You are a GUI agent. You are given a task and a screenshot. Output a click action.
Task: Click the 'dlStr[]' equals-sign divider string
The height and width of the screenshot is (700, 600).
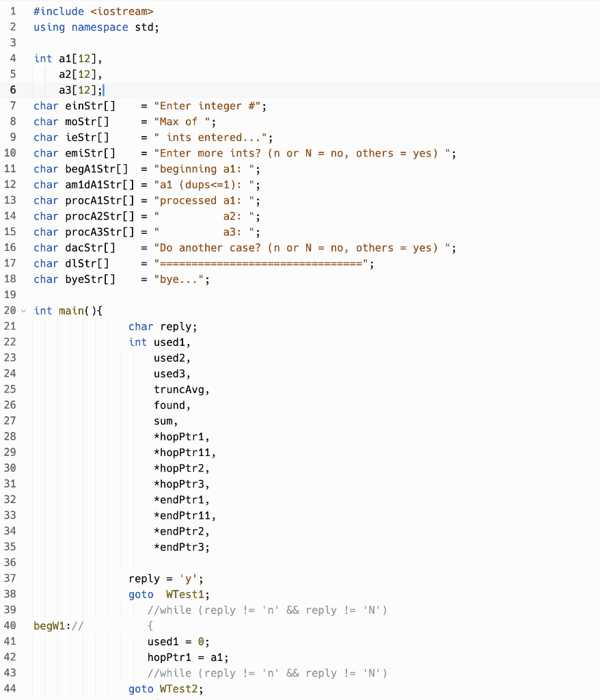pyautogui.click(x=261, y=263)
